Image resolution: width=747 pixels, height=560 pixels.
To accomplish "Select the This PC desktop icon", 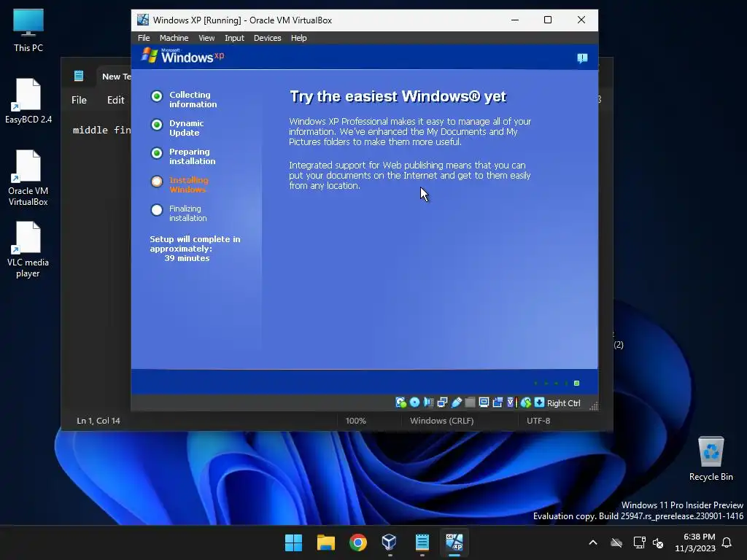I will [28, 31].
